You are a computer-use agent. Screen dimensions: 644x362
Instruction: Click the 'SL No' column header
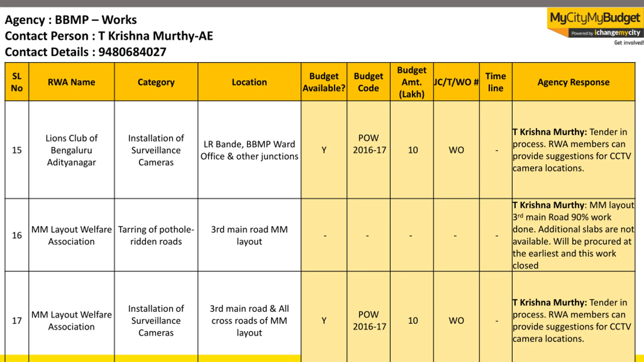click(x=17, y=82)
